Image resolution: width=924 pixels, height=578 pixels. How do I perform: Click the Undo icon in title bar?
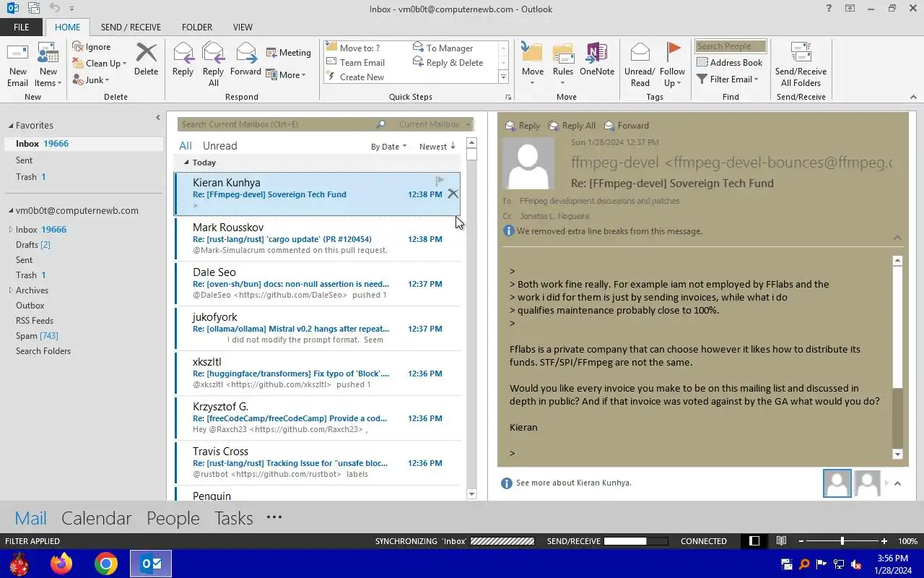point(55,9)
